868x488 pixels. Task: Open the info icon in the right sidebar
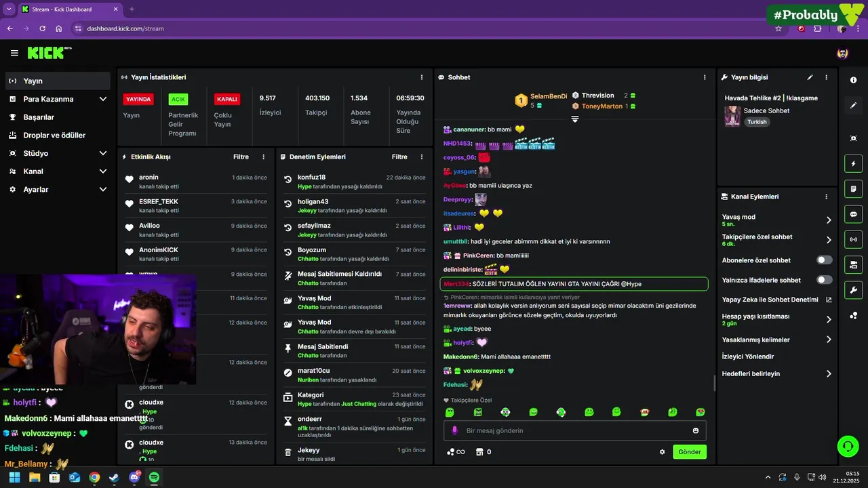pos(853,80)
